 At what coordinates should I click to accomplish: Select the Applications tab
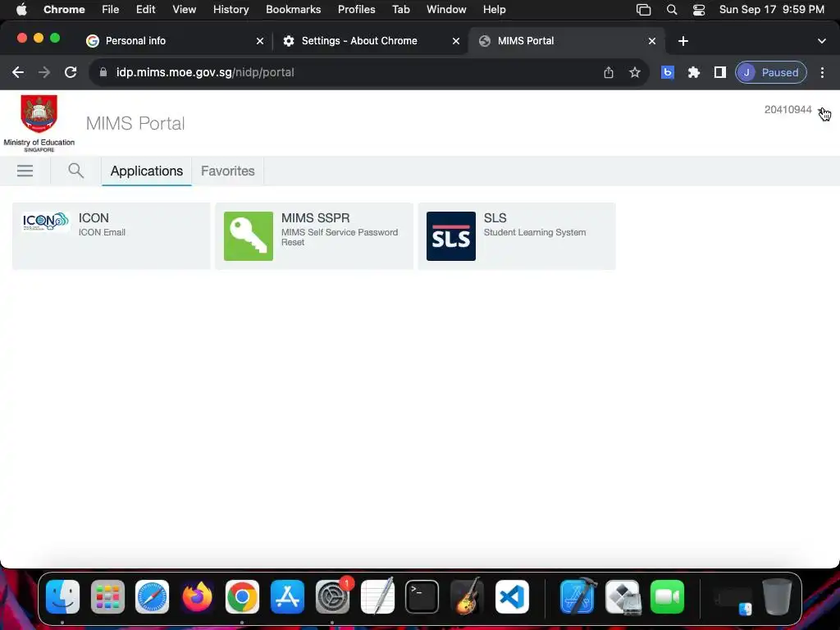(x=147, y=171)
